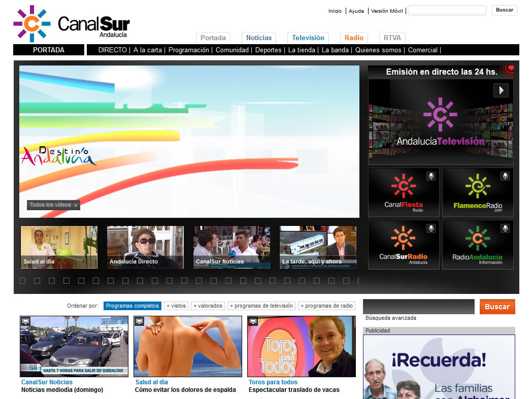Open the Salud al día video thumbnail
This screenshot has width=532, height=399.
(x=59, y=247)
